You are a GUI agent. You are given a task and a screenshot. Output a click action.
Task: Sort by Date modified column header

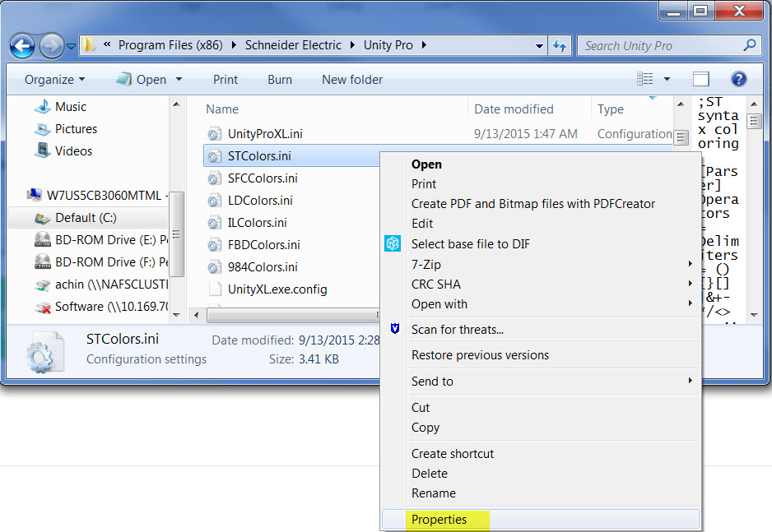tap(514, 109)
